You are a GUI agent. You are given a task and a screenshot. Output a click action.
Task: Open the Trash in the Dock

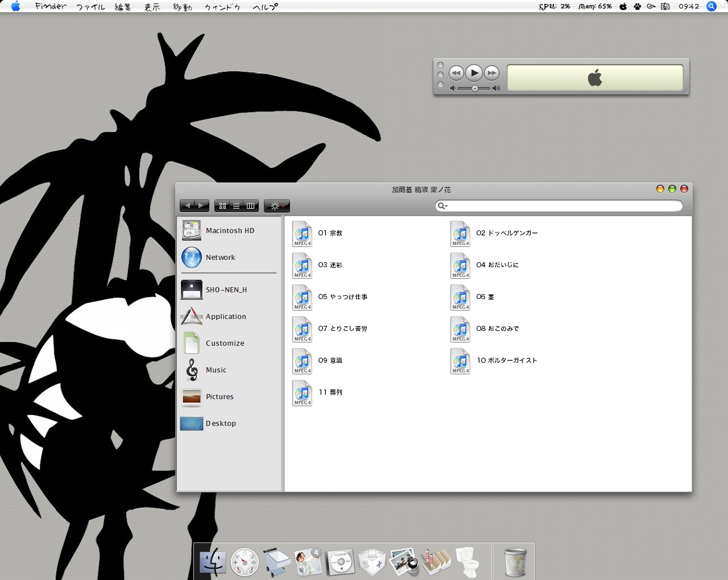[515, 562]
